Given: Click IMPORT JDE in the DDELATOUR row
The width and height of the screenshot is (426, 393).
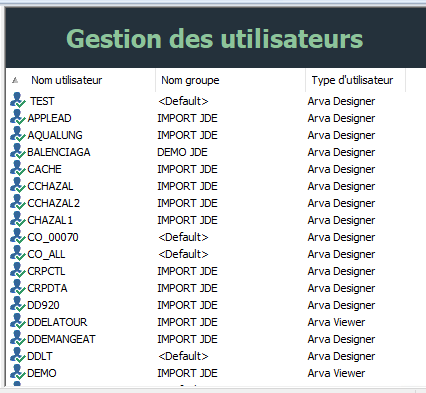Looking at the screenshot, I should [x=187, y=322].
